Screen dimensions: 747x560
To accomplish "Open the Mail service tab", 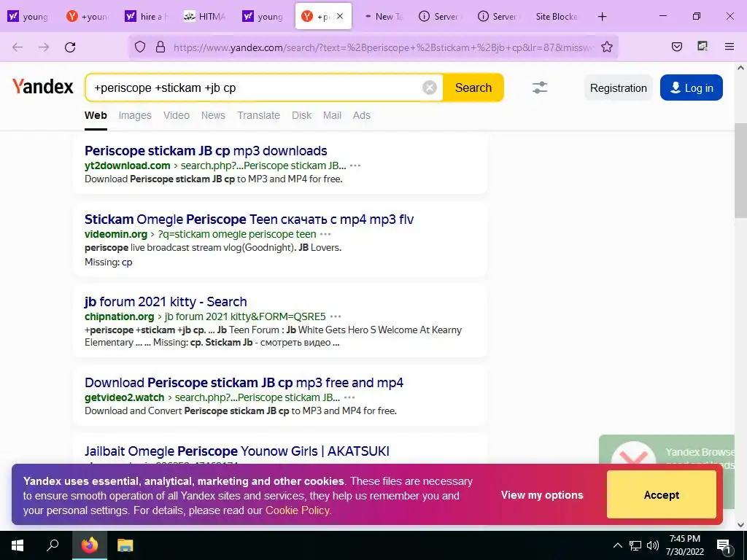I will point(332,115).
